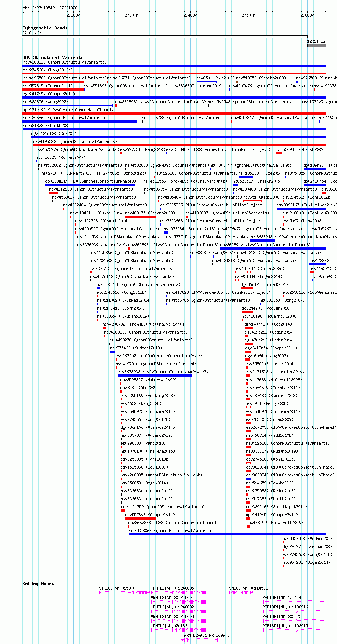
Task: Select nsv832356 (Wong2007) variant label
Action: pyautogui.click(x=45, y=102)
